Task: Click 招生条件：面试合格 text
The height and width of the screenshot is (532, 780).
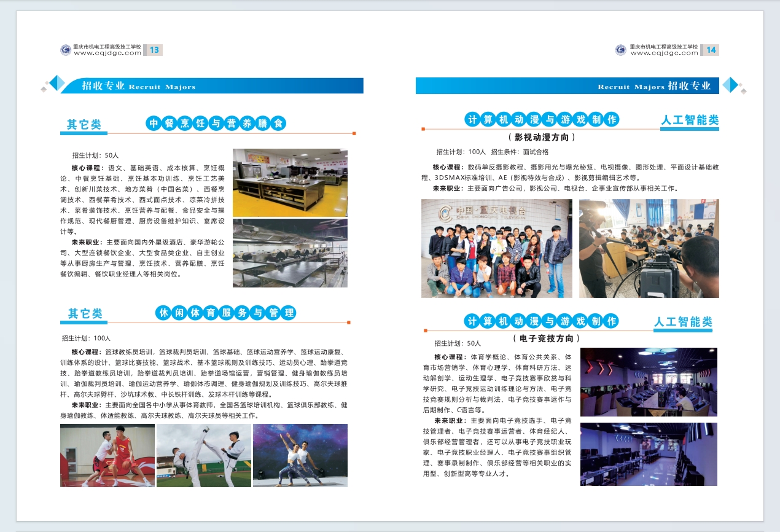Action: pyautogui.click(x=520, y=152)
